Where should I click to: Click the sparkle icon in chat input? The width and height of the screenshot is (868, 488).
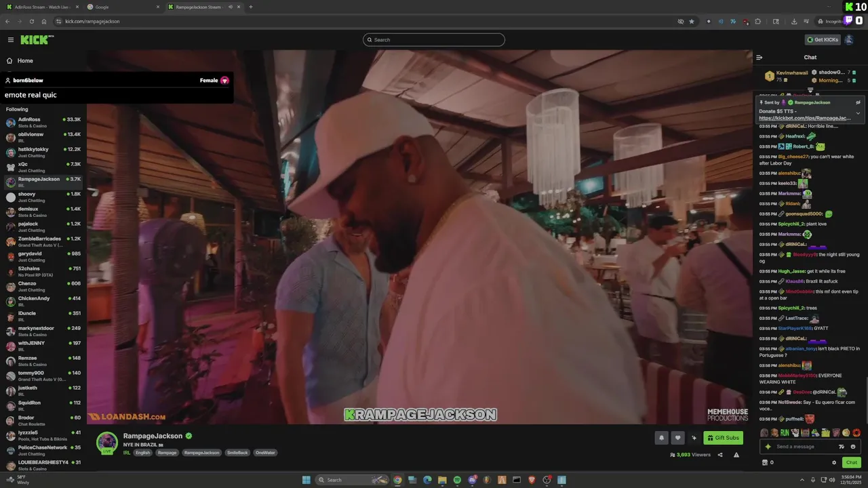[x=768, y=447]
